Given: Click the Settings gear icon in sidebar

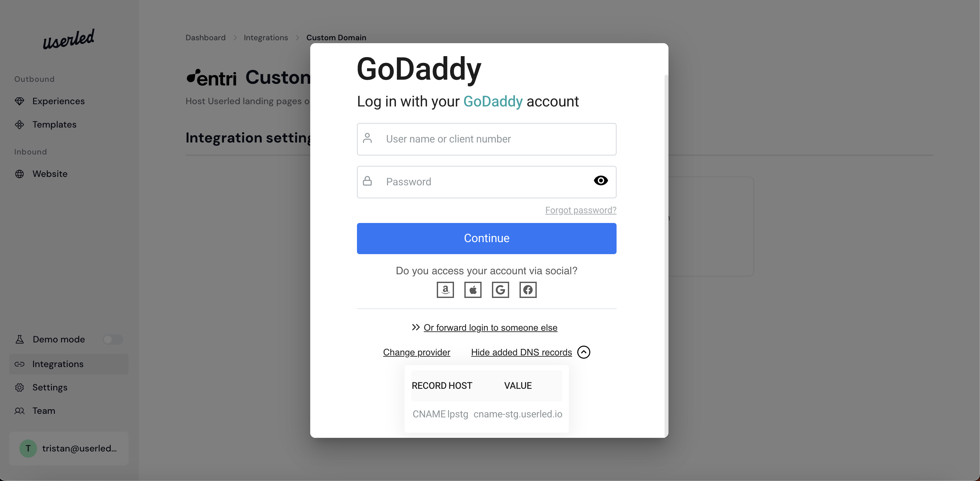Looking at the screenshot, I should [19, 388].
